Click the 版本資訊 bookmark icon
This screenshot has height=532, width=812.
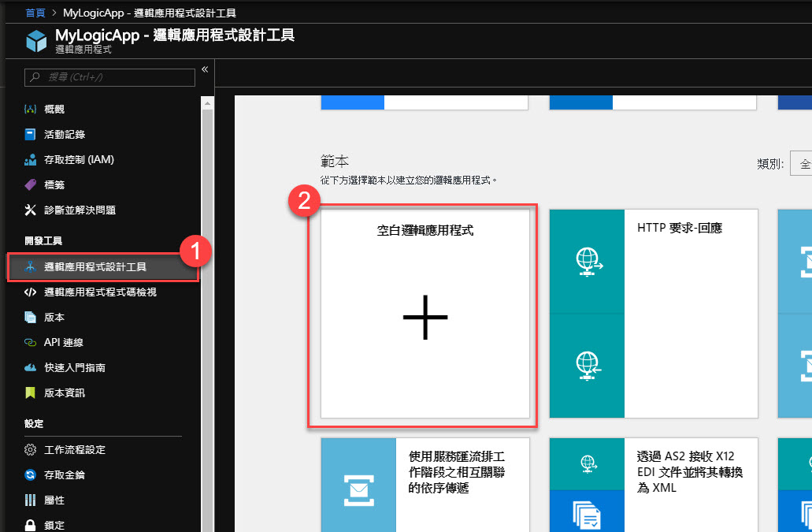click(x=30, y=393)
